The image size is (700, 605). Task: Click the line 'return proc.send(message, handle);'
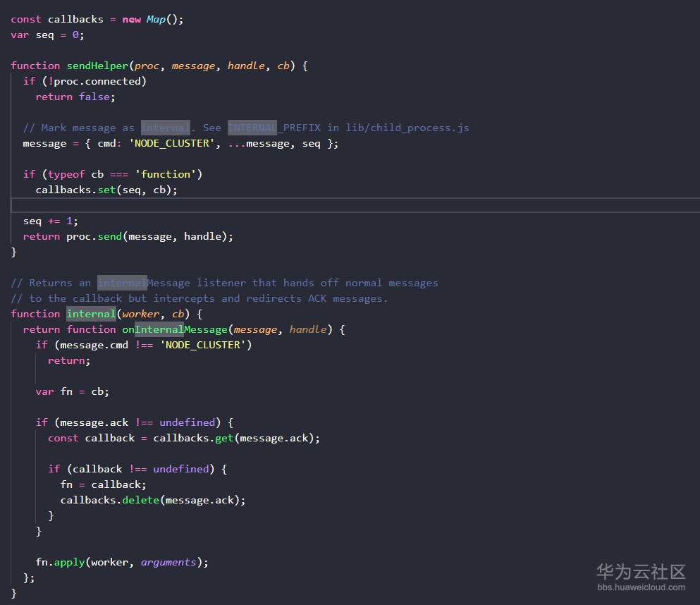128,236
